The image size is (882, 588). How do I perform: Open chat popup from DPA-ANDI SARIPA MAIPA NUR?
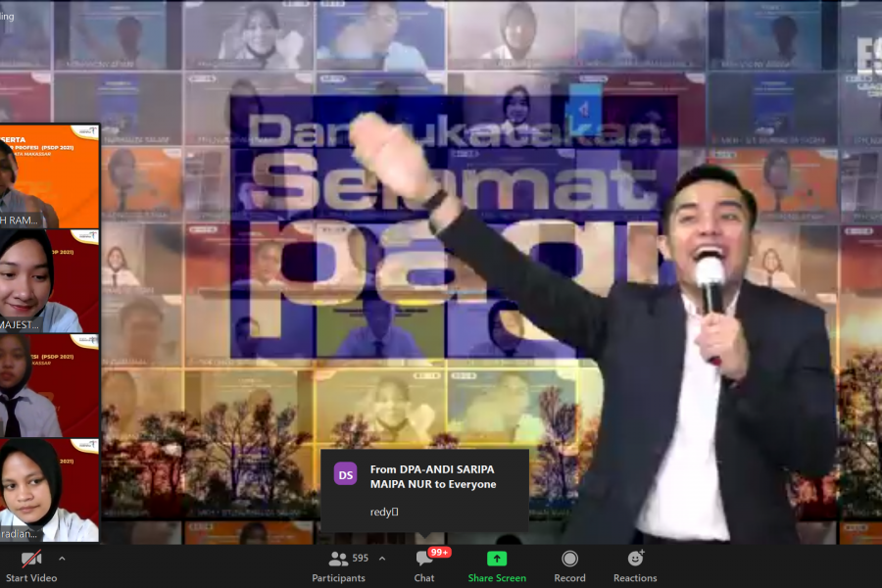pyautogui.click(x=432, y=476)
